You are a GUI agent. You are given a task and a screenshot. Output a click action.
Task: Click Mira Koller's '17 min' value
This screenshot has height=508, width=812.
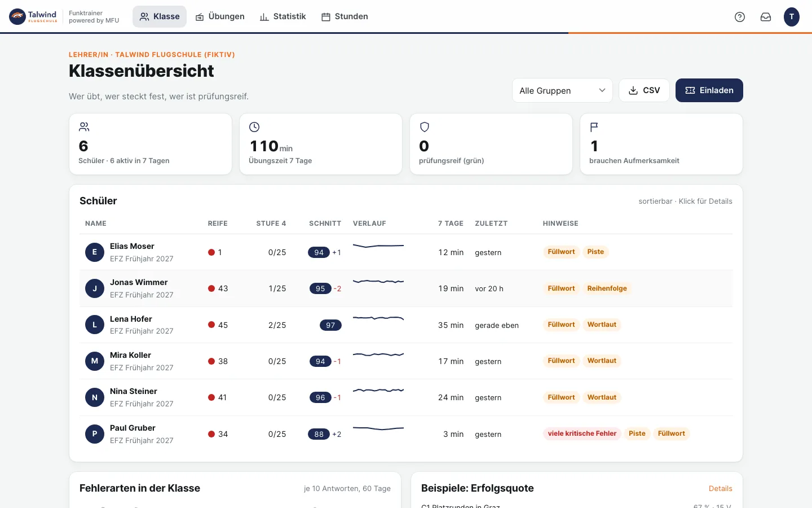click(451, 361)
